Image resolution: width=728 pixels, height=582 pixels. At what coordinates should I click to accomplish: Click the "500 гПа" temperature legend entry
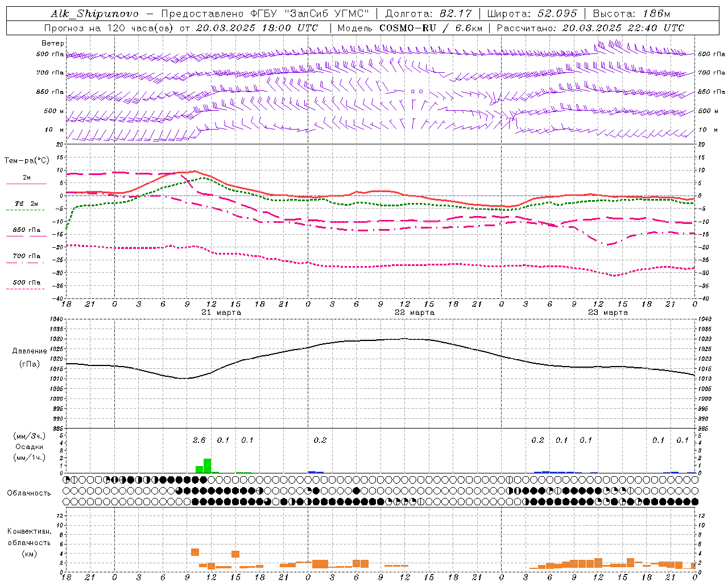[x=27, y=282]
